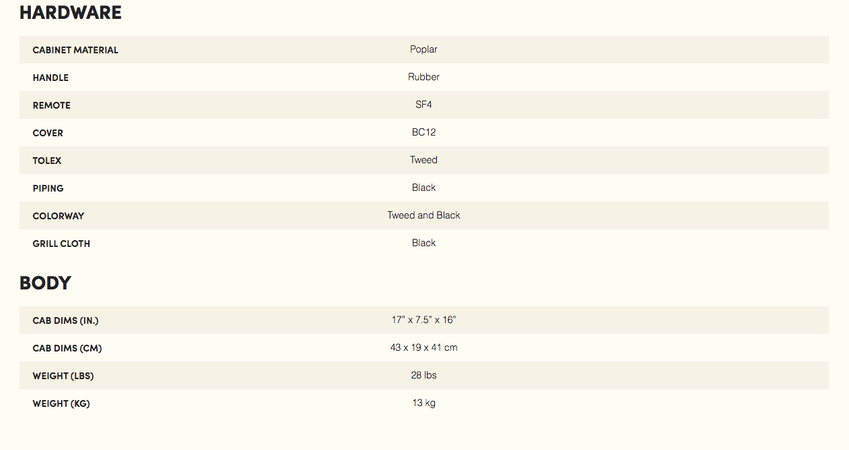Click the 17" x 7.5" x 16" dimensions
849x450 pixels.
423,319
